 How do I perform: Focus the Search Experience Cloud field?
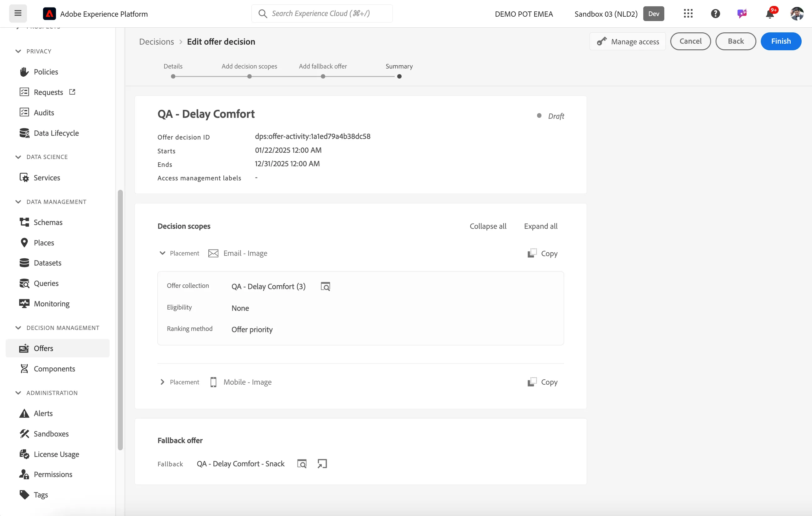(x=322, y=14)
